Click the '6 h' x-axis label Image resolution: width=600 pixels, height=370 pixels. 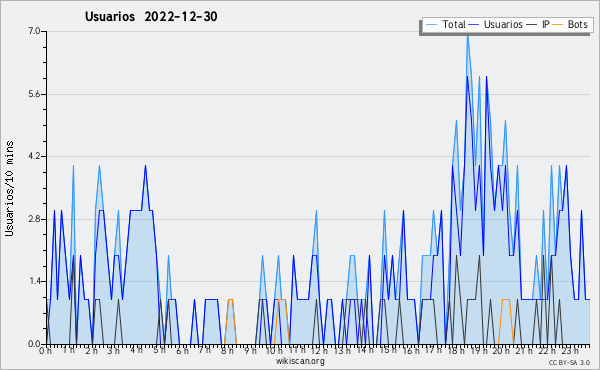click(x=182, y=350)
